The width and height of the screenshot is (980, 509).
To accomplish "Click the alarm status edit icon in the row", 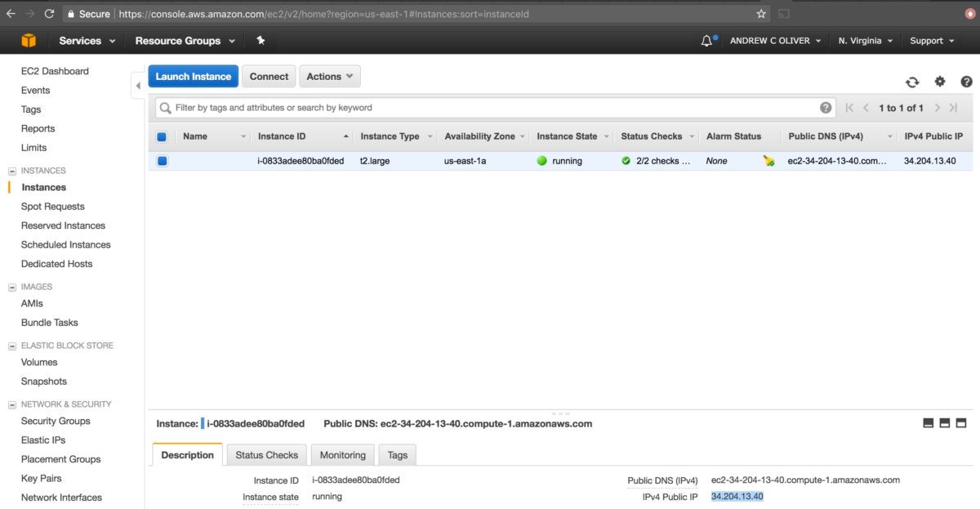I will point(768,161).
